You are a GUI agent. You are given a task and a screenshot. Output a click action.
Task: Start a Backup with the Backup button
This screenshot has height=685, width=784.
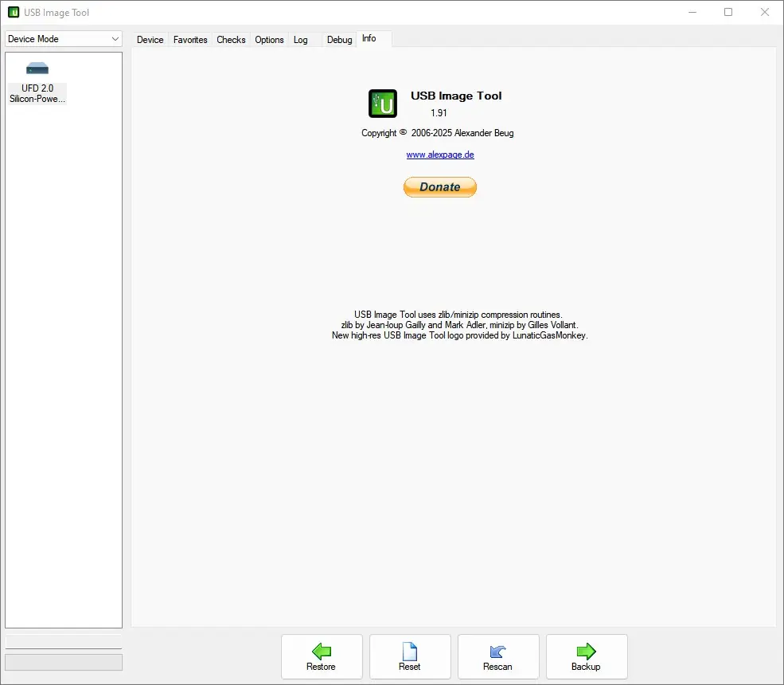pos(587,656)
